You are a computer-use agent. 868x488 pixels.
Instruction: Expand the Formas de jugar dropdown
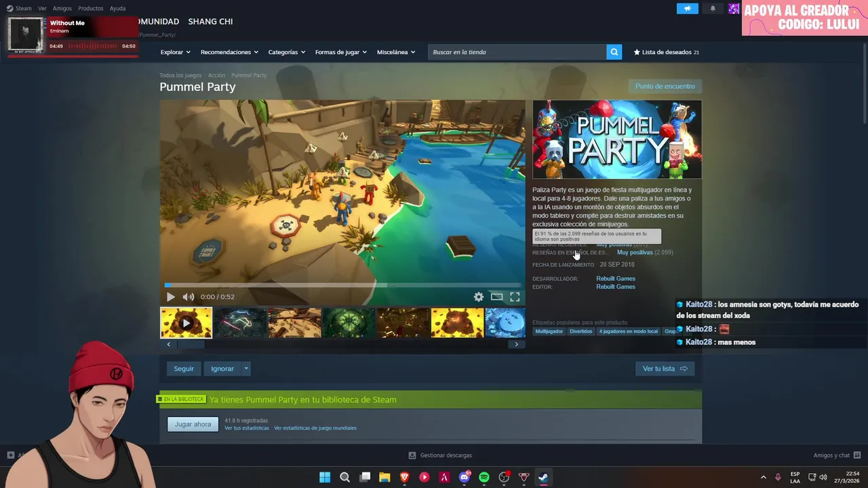click(340, 52)
